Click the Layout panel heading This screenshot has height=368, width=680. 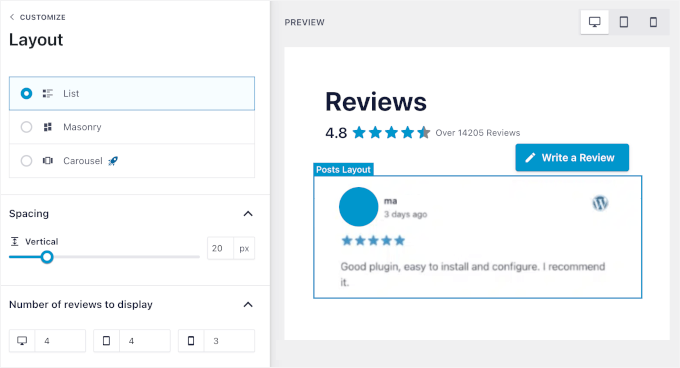pyautogui.click(x=36, y=40)
